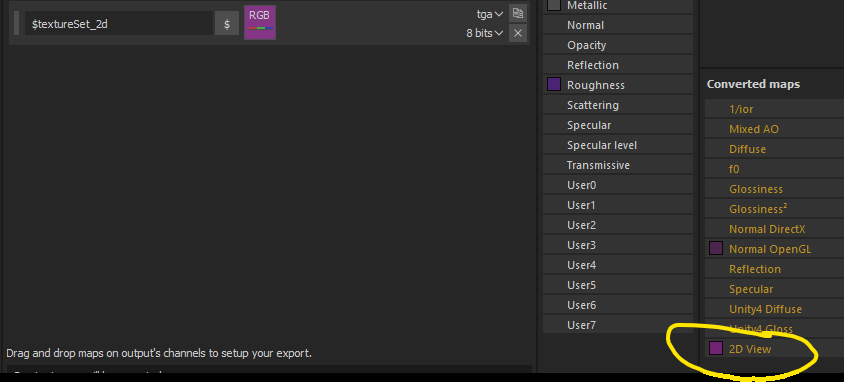Image resolution: width=844 pixels, height=382 pixels.
Task: Select the Specular level map
Action: tap(617, 145)
